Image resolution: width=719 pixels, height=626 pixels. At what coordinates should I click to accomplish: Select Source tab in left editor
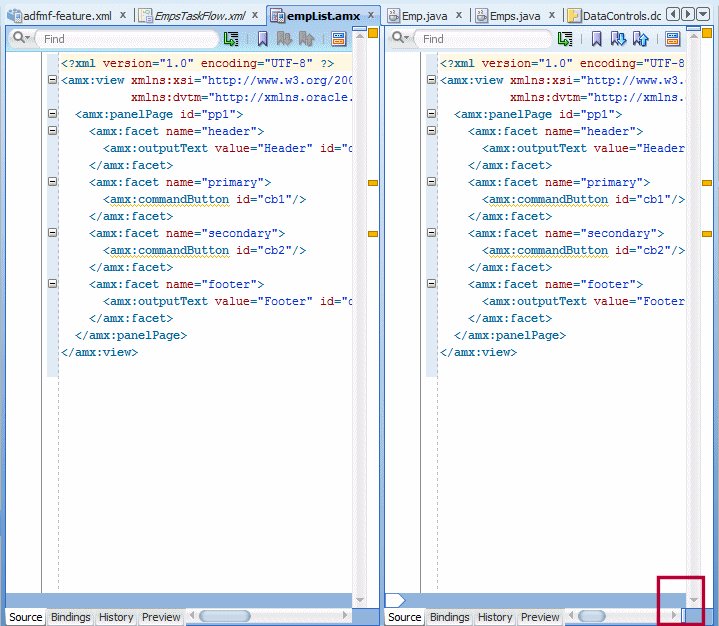pyautogui.click(x=26, y=617)
